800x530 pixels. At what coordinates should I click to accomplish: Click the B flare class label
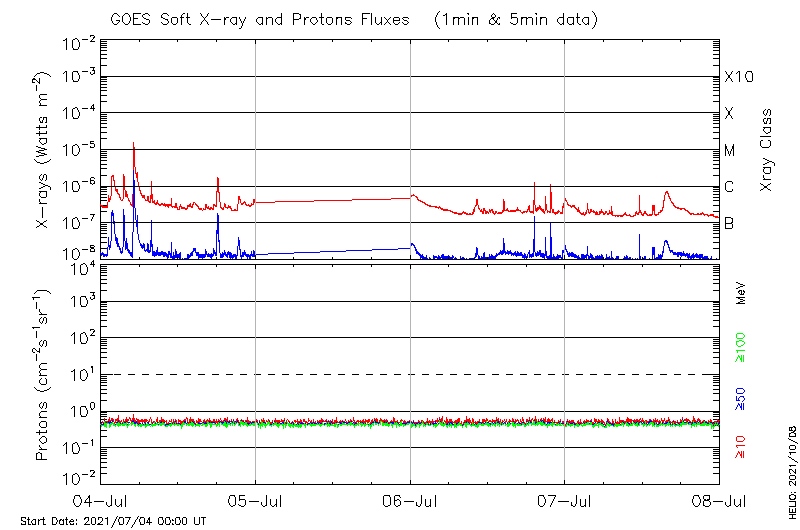729,224
